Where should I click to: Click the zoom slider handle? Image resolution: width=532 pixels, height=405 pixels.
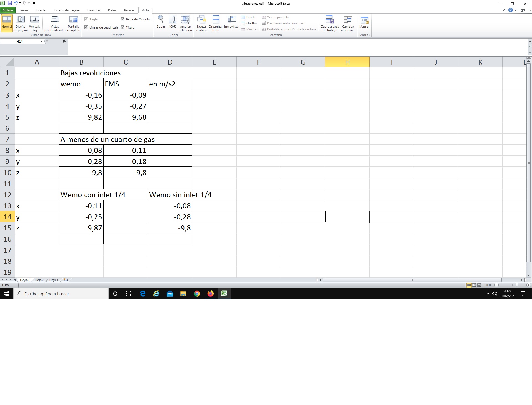pos(517,285)
